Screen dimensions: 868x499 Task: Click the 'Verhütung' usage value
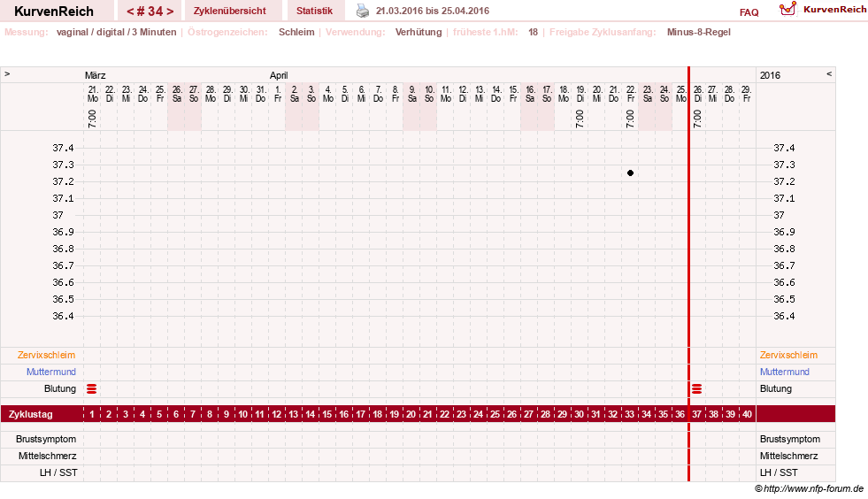pos(419,32)
